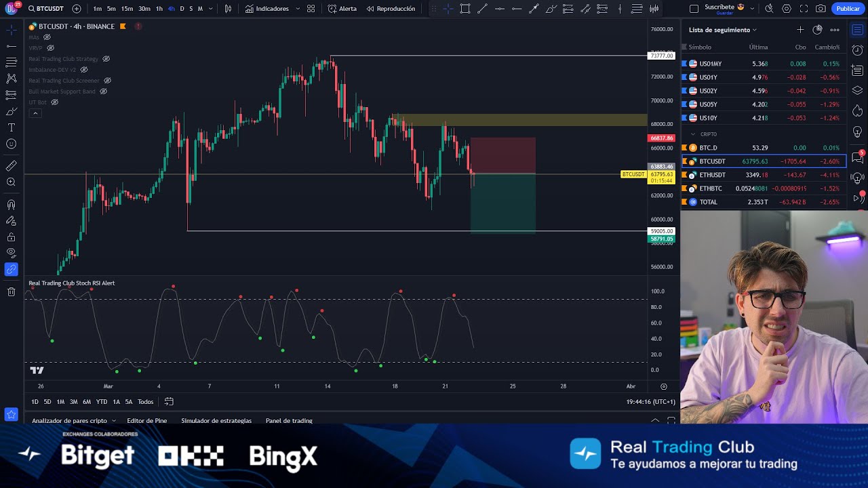Open watchlist three-dots more menu
The width and height of the screenshot is (868, 488).
(835, 30)
